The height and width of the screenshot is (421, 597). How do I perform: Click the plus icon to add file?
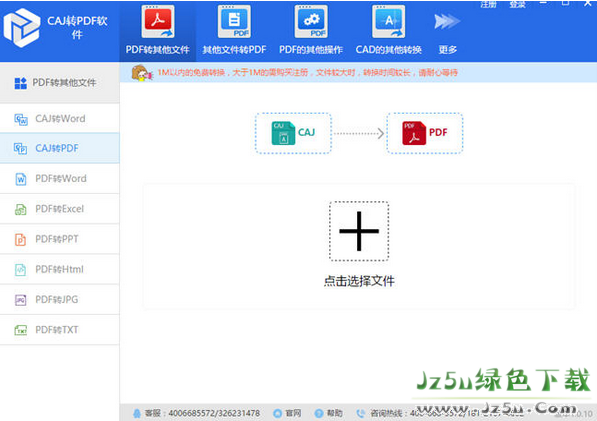359,231
